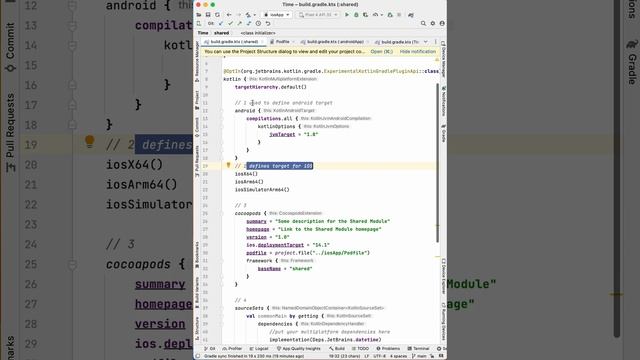This screenshot has width=640, height=360.
Task: Show hidden editor tabs via chevron
Action: [x=426, y=42]
